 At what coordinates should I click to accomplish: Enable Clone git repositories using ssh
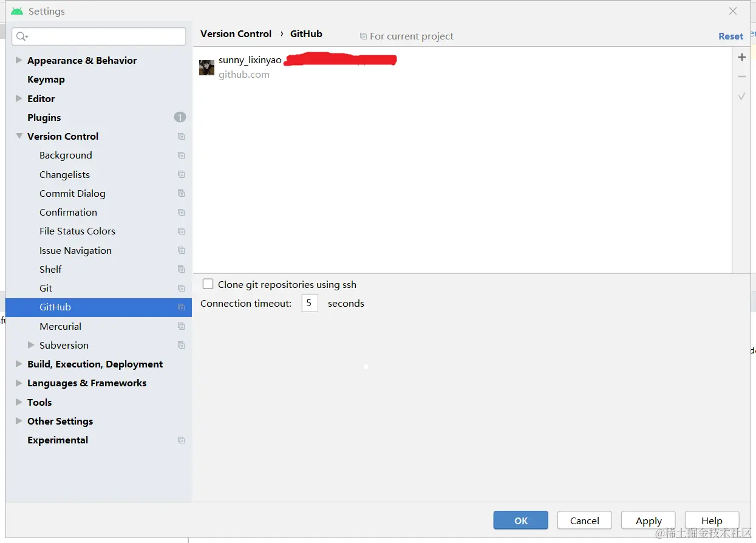tap(208, 284)
